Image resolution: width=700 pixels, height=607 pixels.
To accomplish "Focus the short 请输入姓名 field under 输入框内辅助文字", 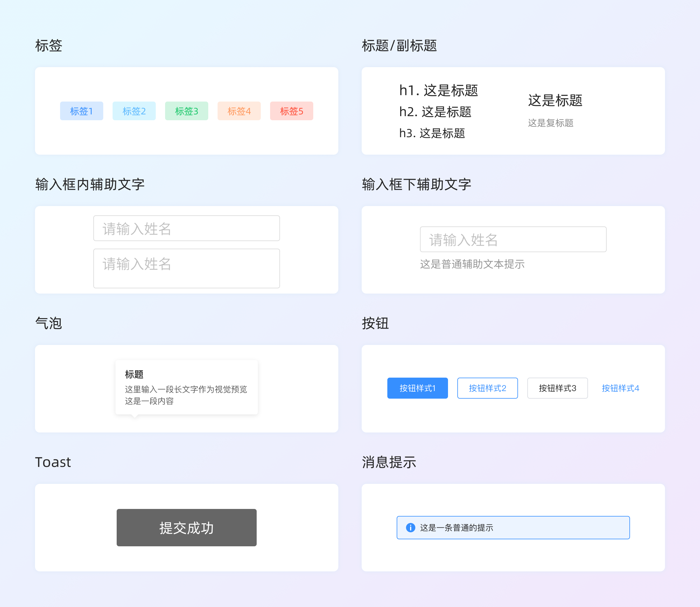I will (x=186, y=228).
